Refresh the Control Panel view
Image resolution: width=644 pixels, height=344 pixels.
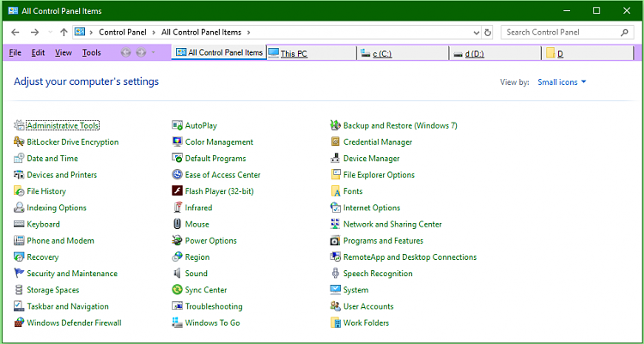point(488,33)
